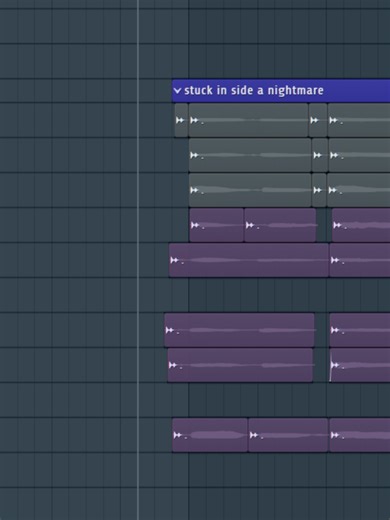
Task: Open menu icon of rightmost clip on top gray track
Action: [333, 120]
